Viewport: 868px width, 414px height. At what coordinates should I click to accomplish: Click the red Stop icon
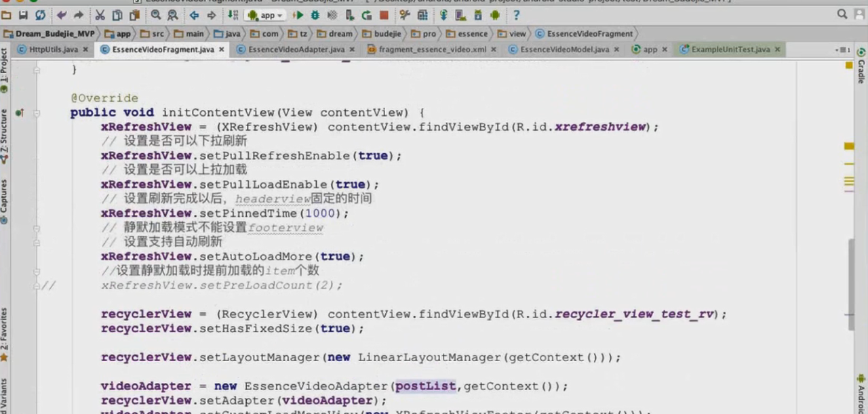(x=384, y=15)
